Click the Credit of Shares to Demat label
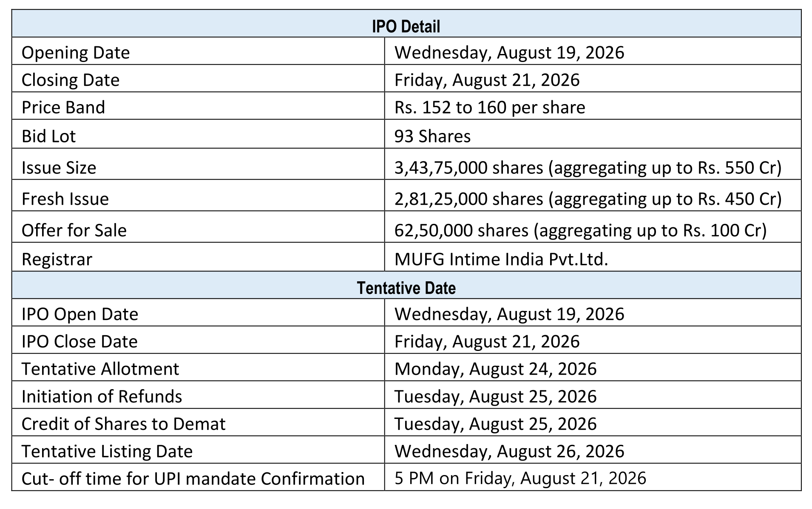812x509 pixels. pyautogui.click(x=123, y=424)
